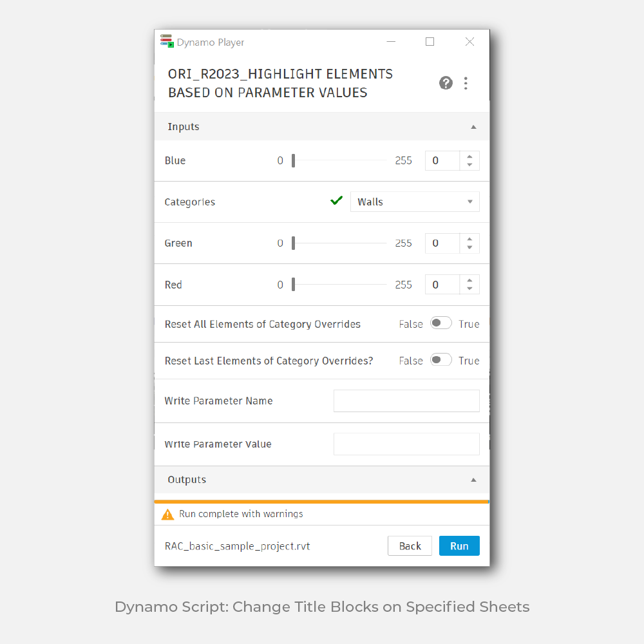Increase the Green value with up arrow
The image size is (644, 644).
469,239
